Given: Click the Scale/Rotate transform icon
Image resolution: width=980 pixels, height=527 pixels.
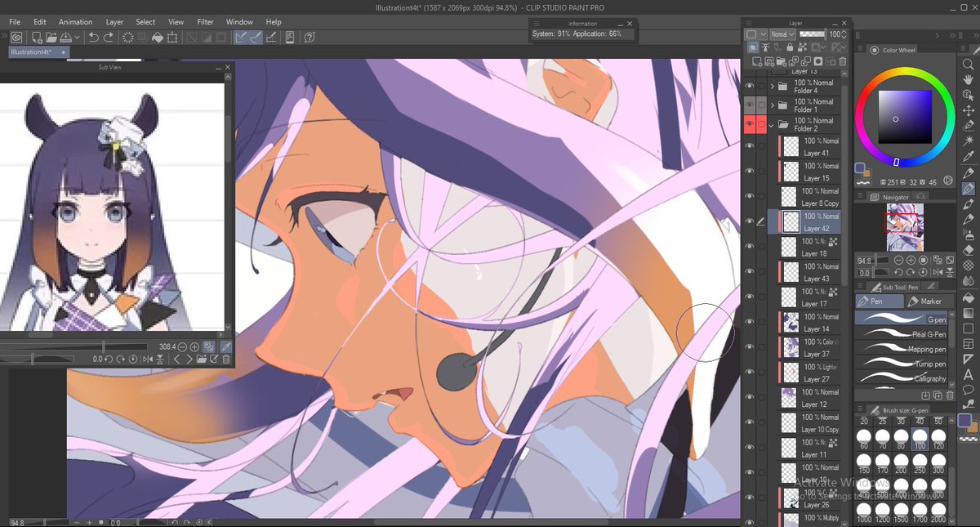Looking at the screenshot, I should 172,37.
